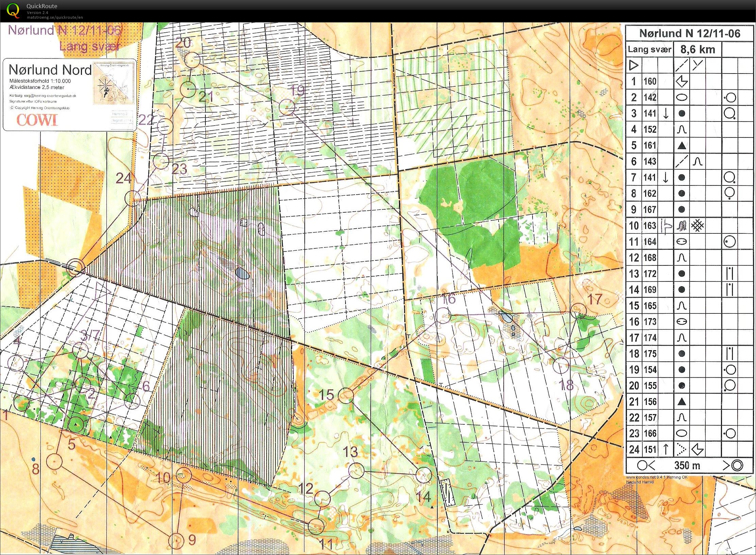Select control circle 1 on the map
The image size is (756, 555).
click(x=21, y=403)
